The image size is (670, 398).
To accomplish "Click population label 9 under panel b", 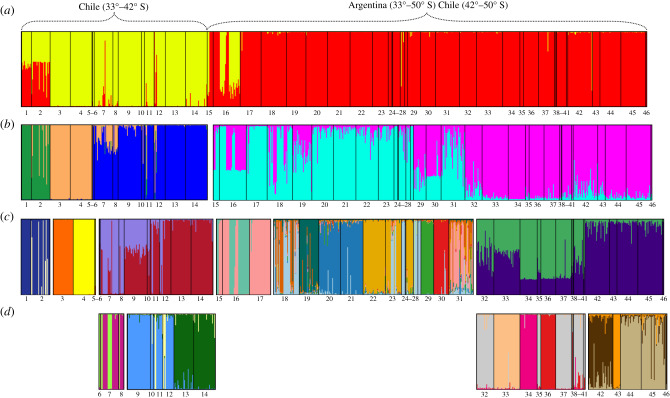I will (x=128, y=205).
